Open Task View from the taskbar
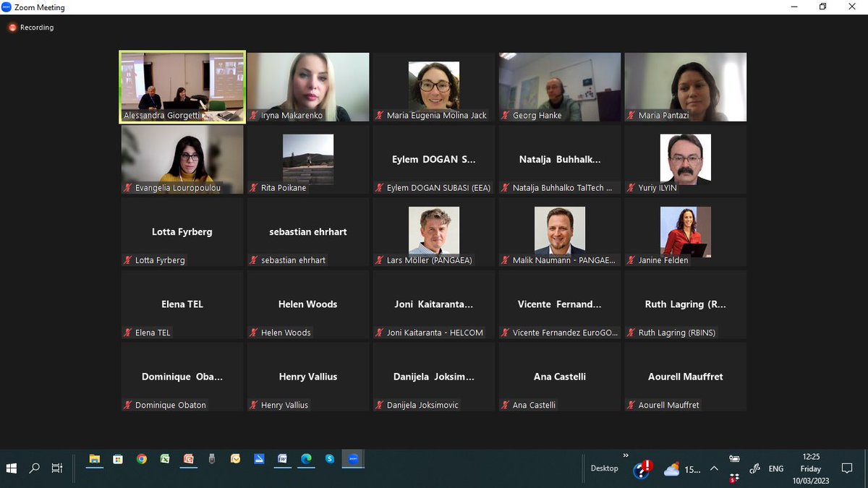868x488 pixels. [x=56, y=468]
